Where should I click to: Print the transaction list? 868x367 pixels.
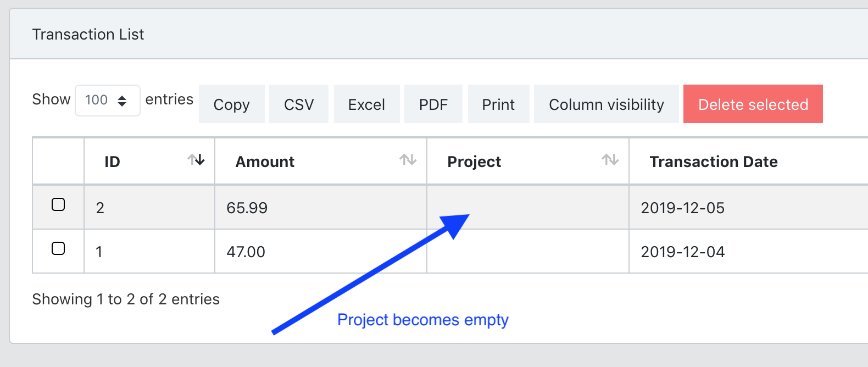click(498, 104)
